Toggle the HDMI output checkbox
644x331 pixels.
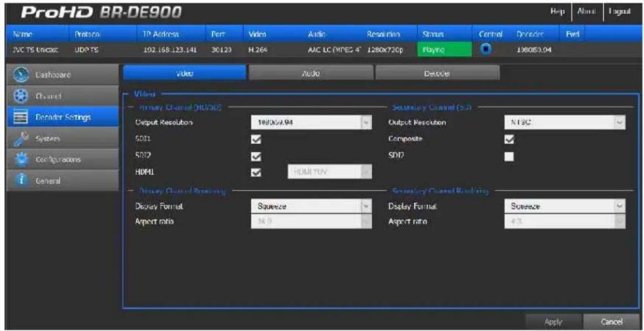[x=256, y=174]
